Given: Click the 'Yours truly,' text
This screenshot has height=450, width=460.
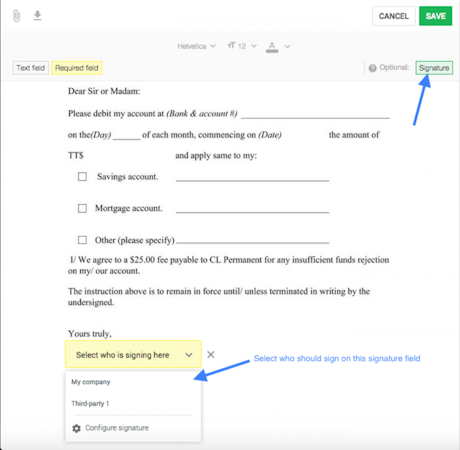Looking at the screenshot, I should 90,334.
